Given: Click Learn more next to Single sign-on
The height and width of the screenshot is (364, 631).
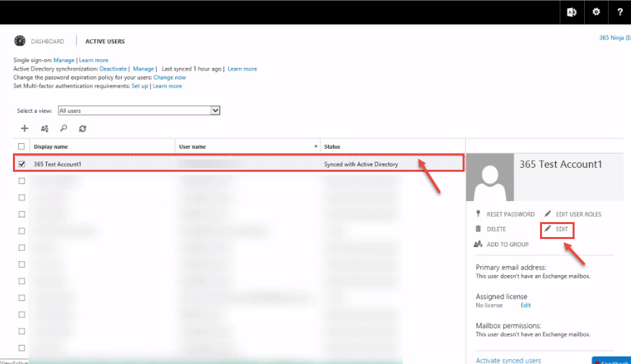Looking at the screenshot, I should pyautogui.click(x=93, y=60).
